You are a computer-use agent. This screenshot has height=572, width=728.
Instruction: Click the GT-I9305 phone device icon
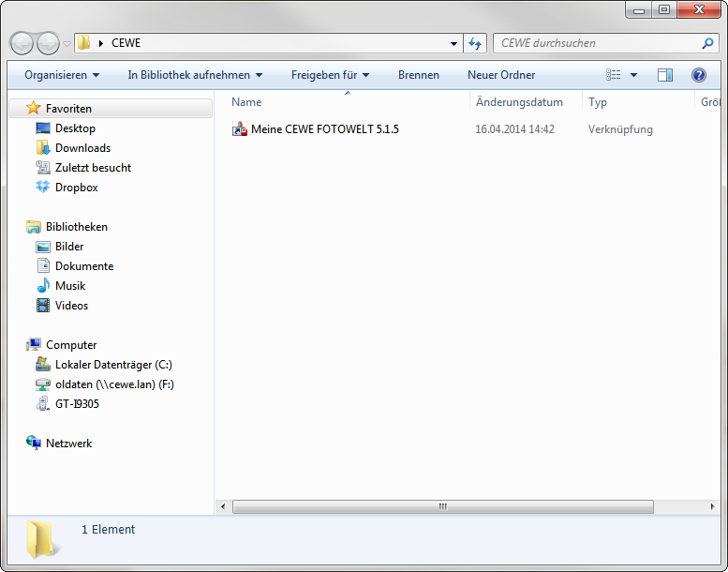[x=43, y=403]
